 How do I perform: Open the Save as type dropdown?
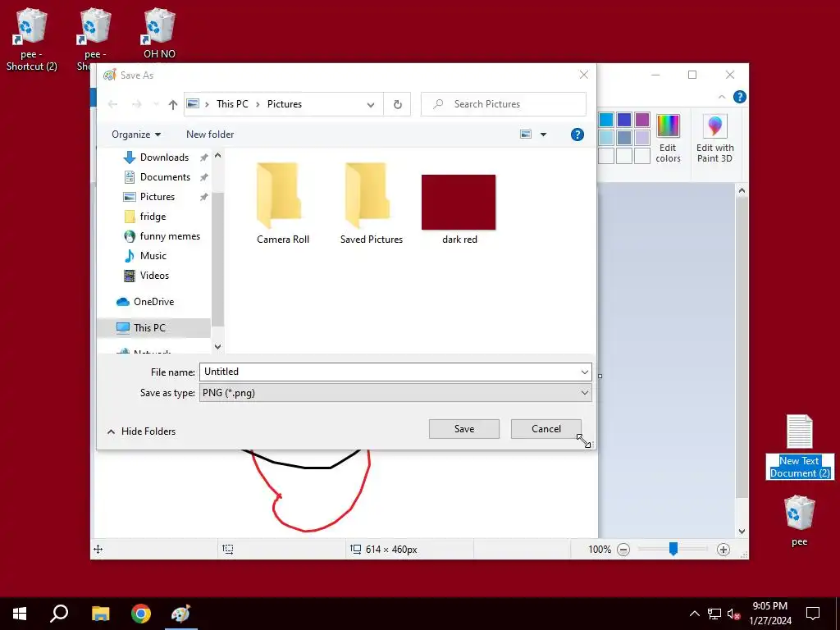coord(395,393)
